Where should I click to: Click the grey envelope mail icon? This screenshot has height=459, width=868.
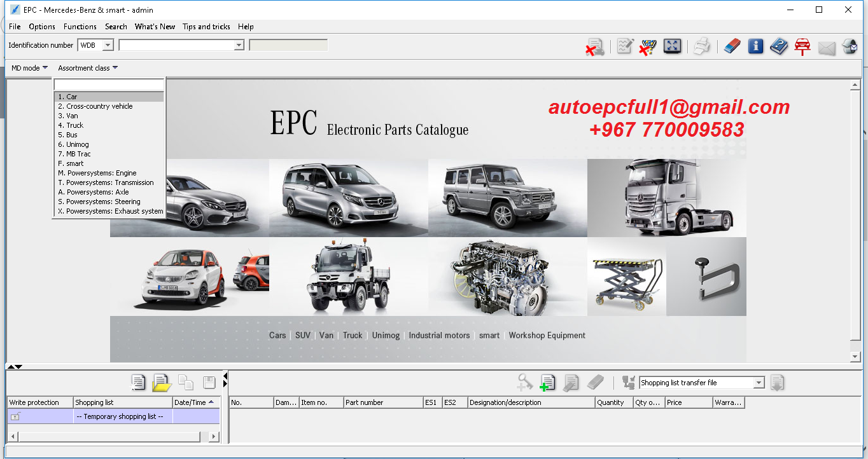click(827, 48)
